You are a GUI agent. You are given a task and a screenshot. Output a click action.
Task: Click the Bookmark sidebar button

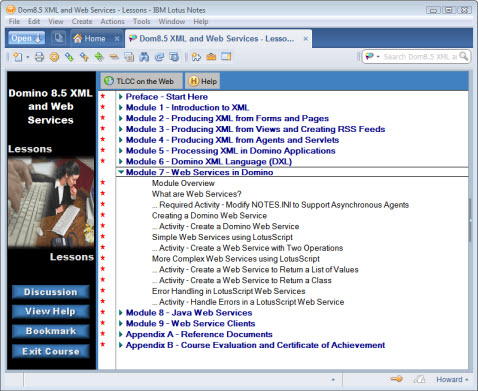(x=51, y=331)
